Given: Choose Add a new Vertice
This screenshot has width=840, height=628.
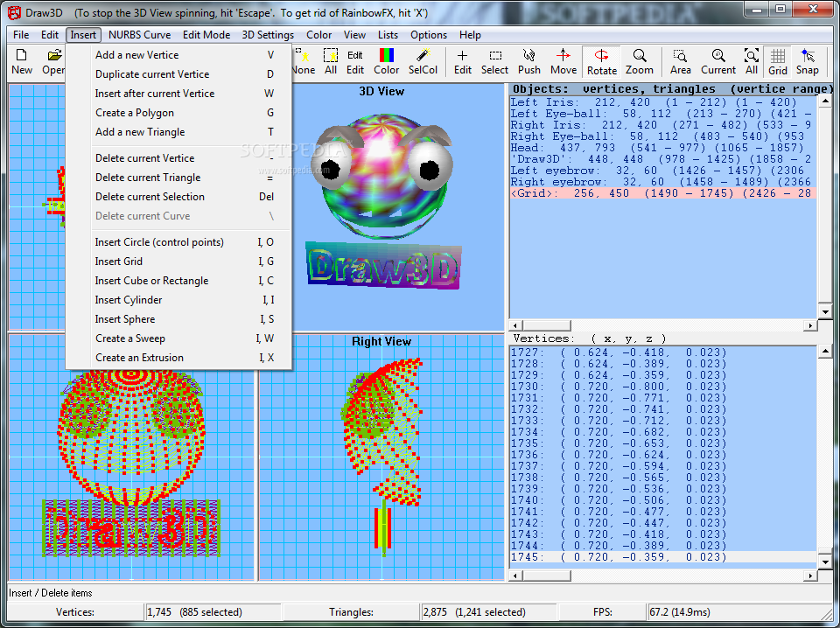Looking at the screenshot, I should 178,55.
